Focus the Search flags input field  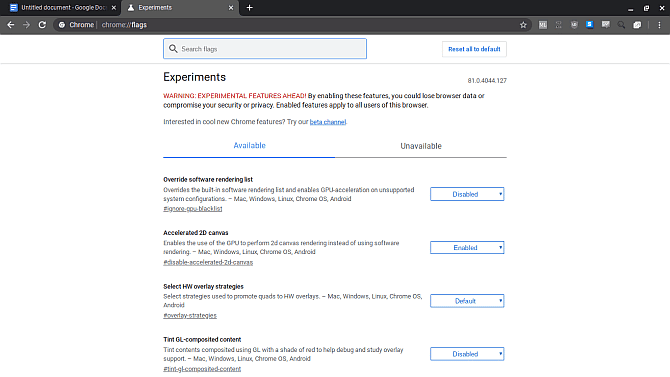(265, 49)
